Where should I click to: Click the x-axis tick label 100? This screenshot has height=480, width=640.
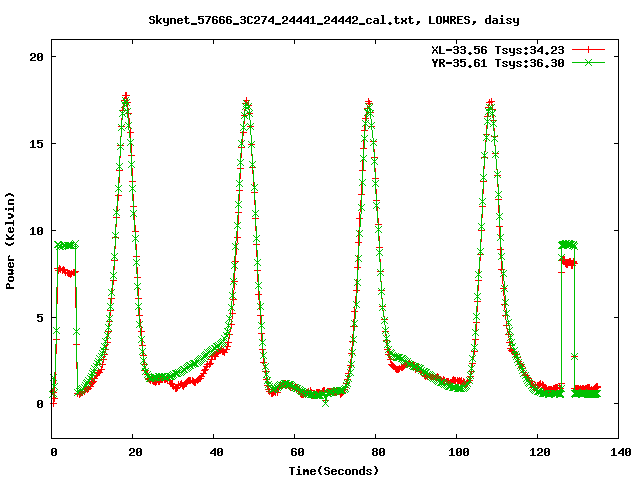click(x=457, y=452)
